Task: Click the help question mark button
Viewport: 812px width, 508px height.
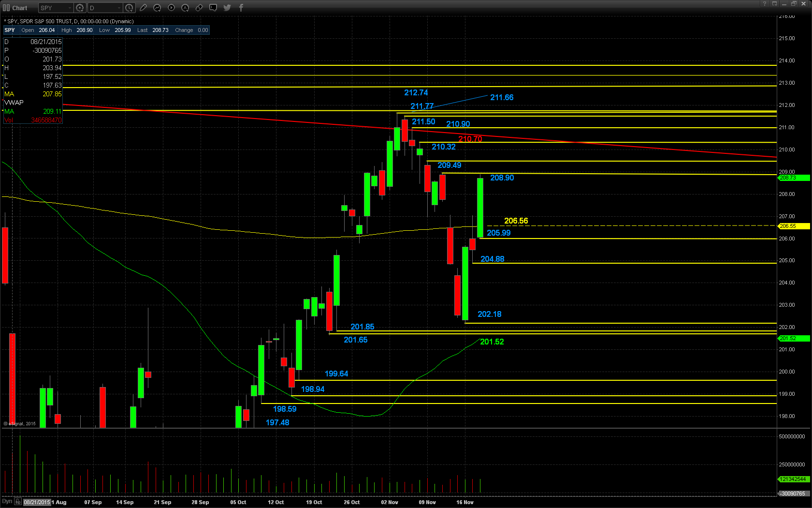Action: pos(765,3)
